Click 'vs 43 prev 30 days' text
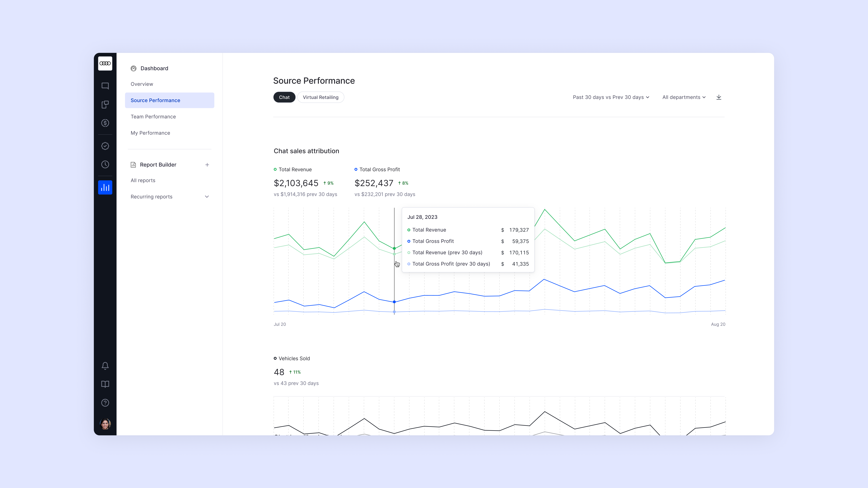868x488 pixels. click(x=296, y=383)
